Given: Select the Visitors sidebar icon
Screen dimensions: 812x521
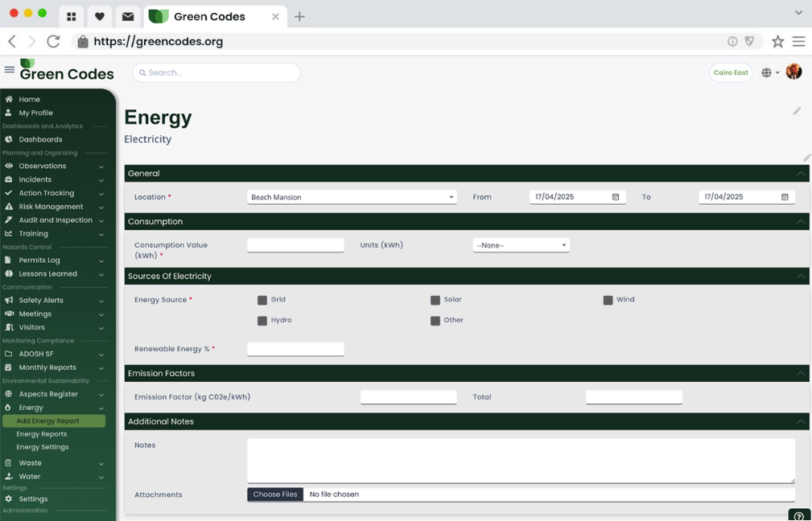Looking at the screenshot, I should [11, 326].
